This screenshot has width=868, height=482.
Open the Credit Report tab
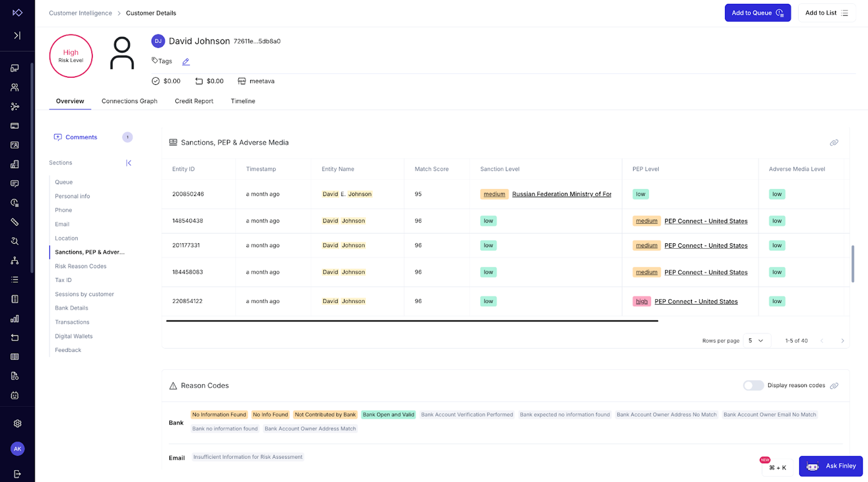194,101
